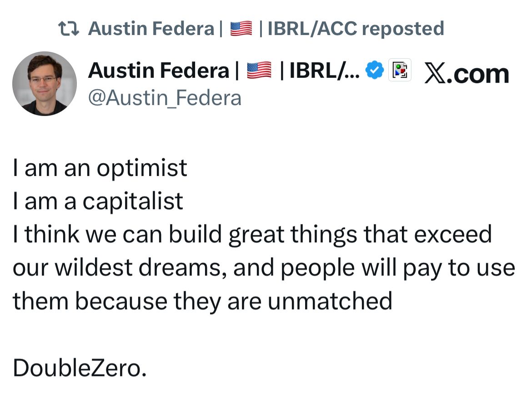
Task: Click the line starting "our wildest dreams"
Action: [x=264, y=268]
